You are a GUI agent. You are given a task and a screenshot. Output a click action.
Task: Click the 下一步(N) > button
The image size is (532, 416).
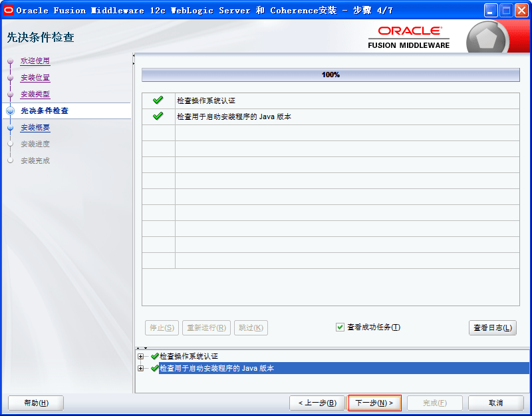click(374, 403)
